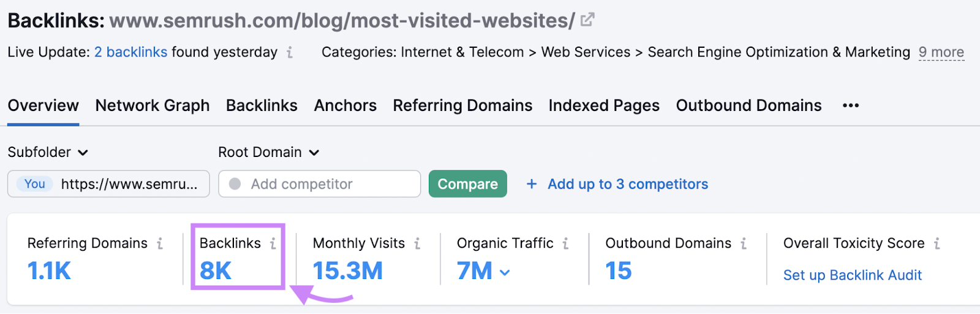980x314 pixels.
Task: Click the Monthly Visits info icon
Action: tap(417, 243)
